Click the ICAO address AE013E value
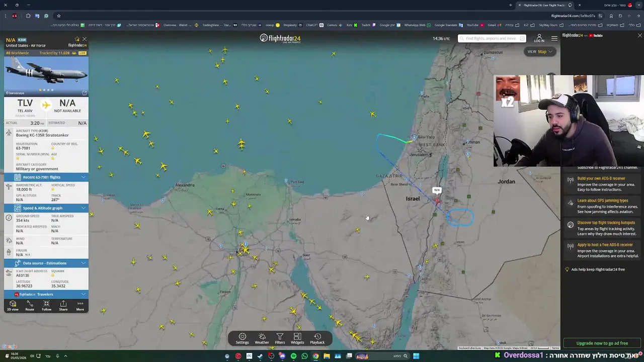644x362 pixels. click(23, 276)
